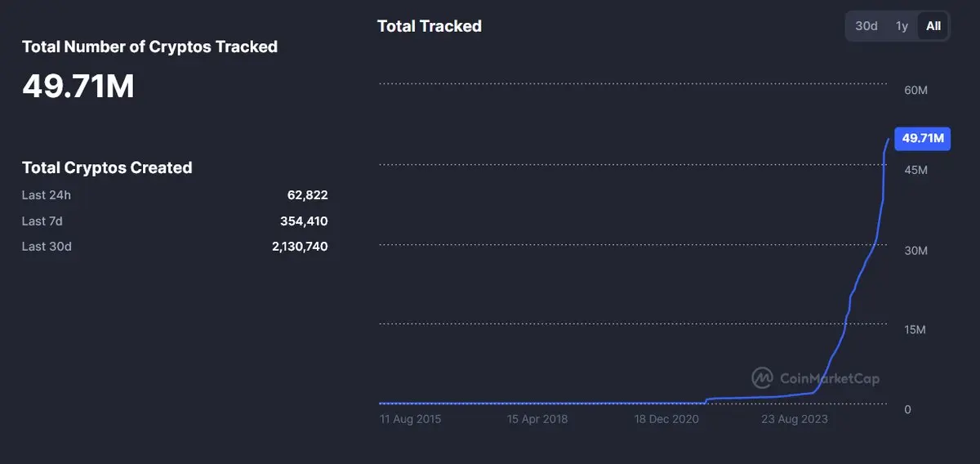Click the Total Cryptos Created heading
The image size is (980, 464).
pos(107,167)
